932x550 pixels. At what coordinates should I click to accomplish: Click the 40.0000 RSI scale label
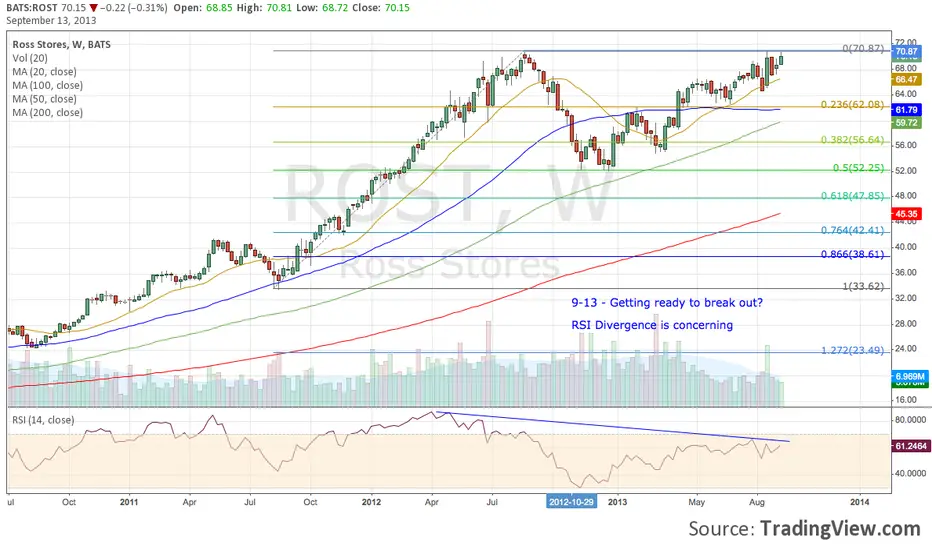(x=911, y=474)
